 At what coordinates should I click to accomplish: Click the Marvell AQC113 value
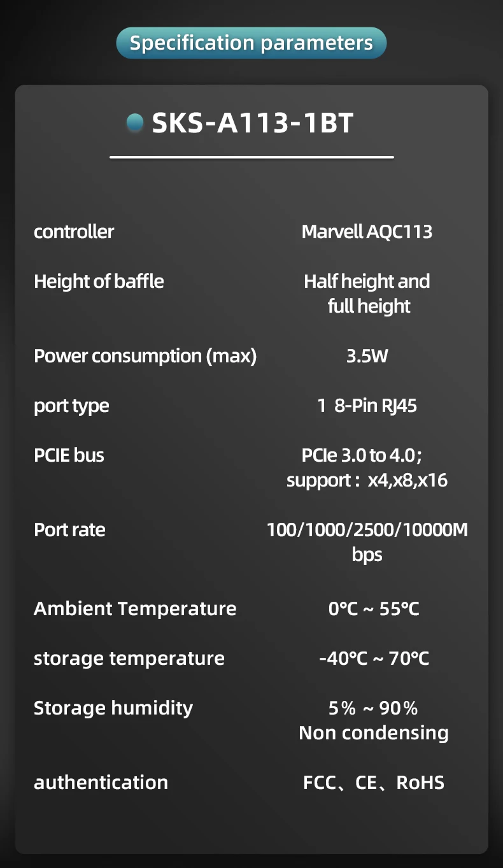pos(367,232)
